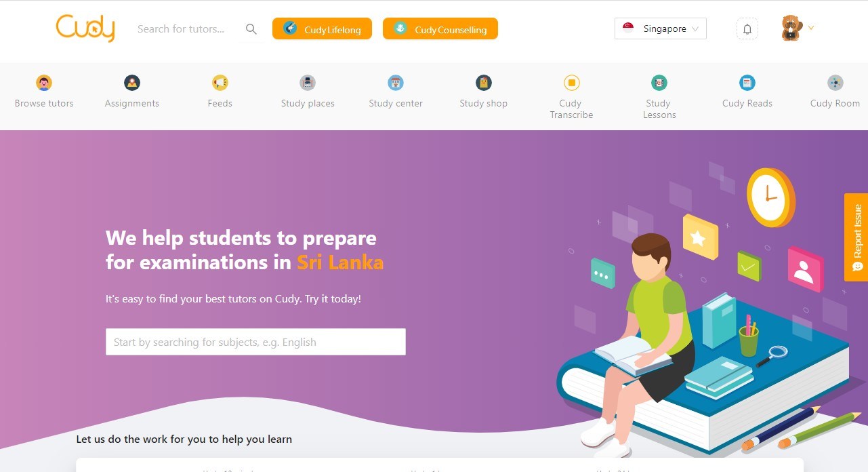Open the Study places icon
The width and height of the screenshot is (868, 472).
pos(308,83)
